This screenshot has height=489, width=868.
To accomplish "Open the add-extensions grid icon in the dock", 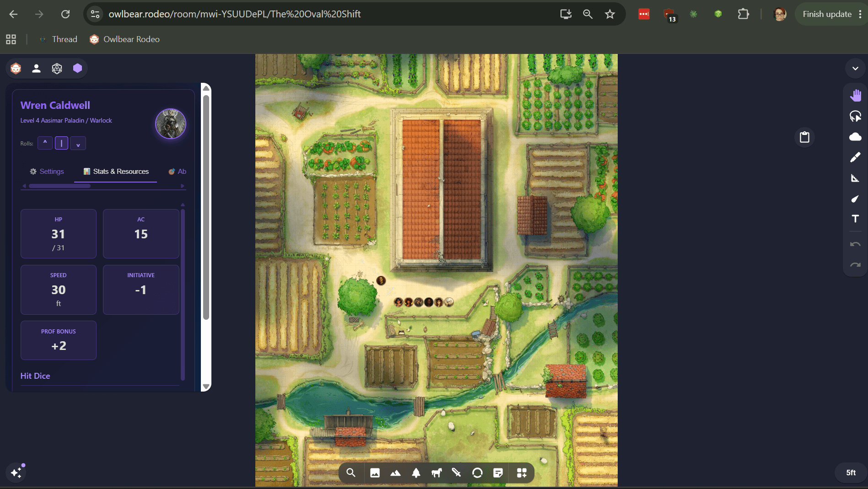I will pos(522,473).
